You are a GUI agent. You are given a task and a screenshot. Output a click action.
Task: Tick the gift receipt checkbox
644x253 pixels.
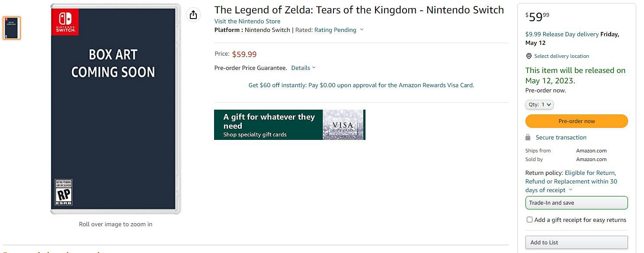(x=529, y=220)
